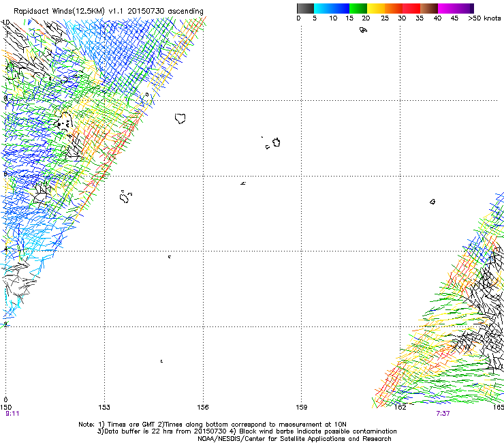Click the island outline just east of 153 below 6N

tap(125, 196)
